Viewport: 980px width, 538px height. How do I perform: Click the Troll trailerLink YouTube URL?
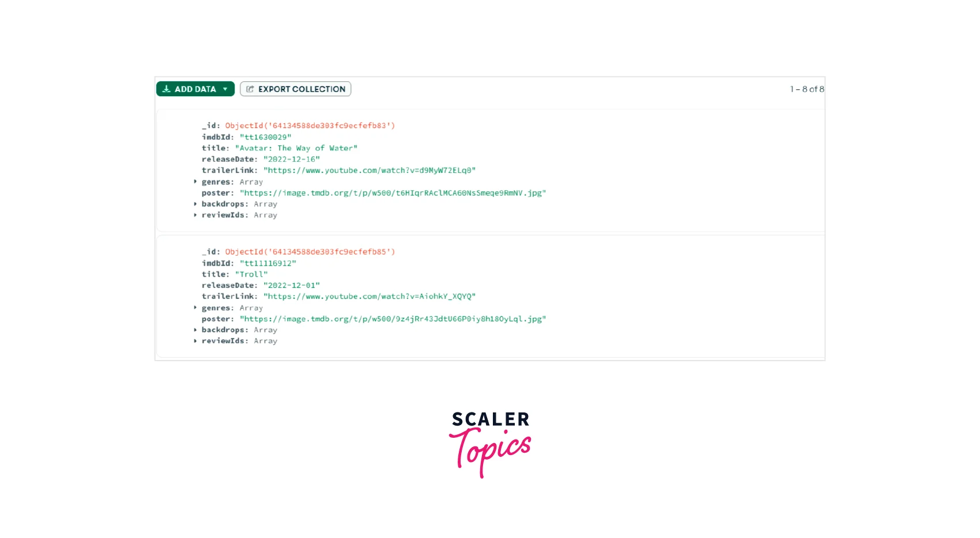tap(370, 297)
